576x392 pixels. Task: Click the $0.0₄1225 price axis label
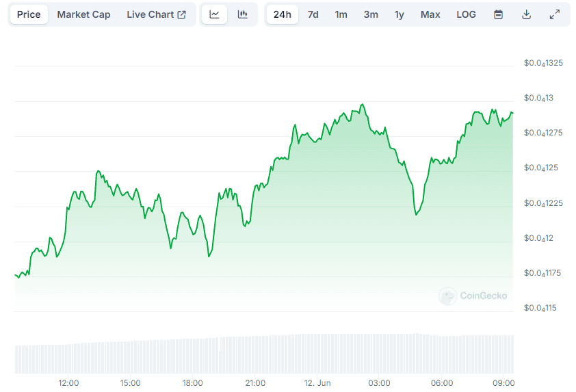pos(543,203)
